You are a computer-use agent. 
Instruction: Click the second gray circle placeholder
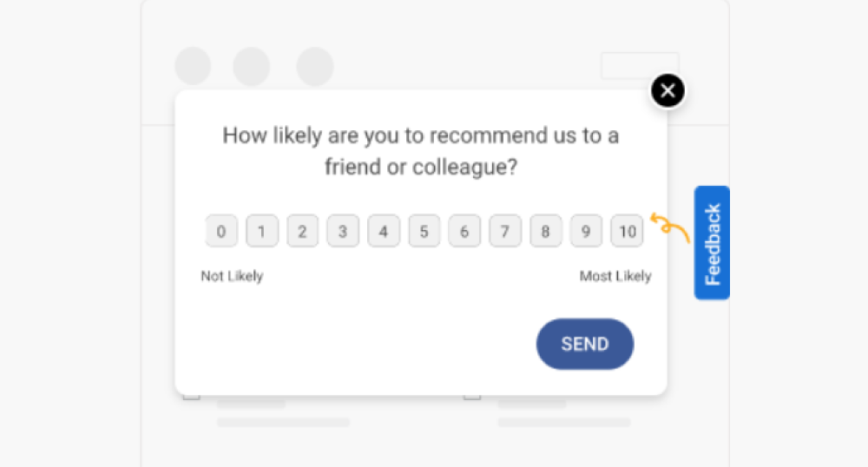252,67
